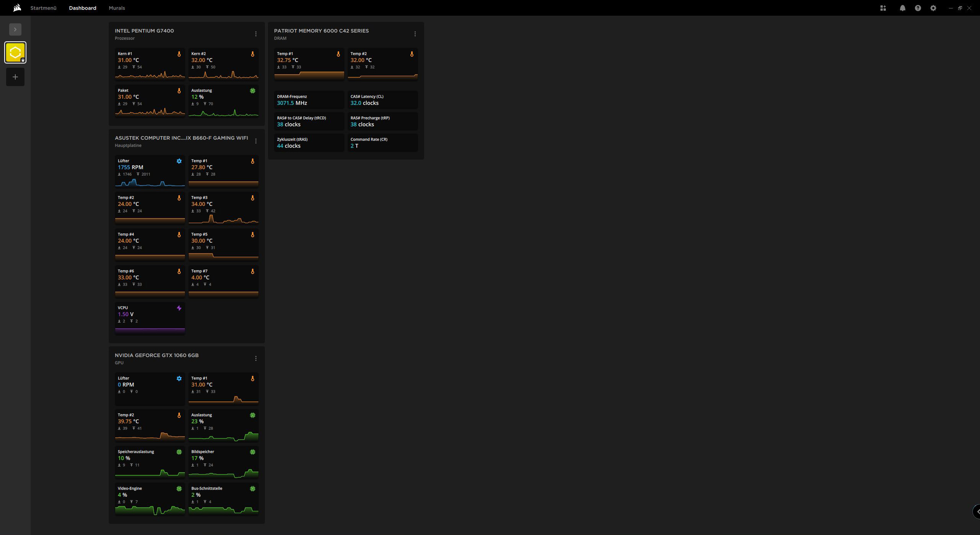Screen dimensions: 980x535
Task: Click the GPU Lüfter gear icon
Action: point(179,378)
